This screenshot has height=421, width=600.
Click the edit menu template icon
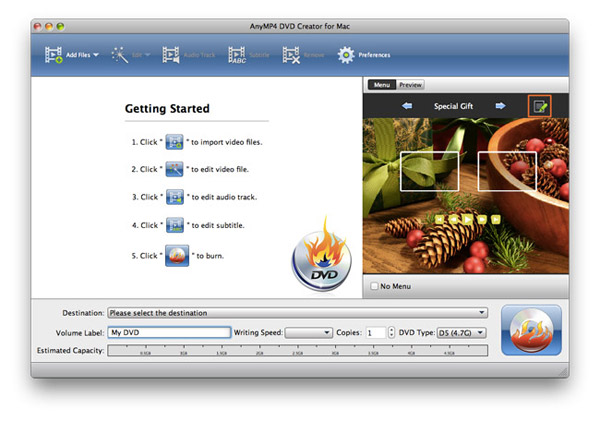(540, 106)
